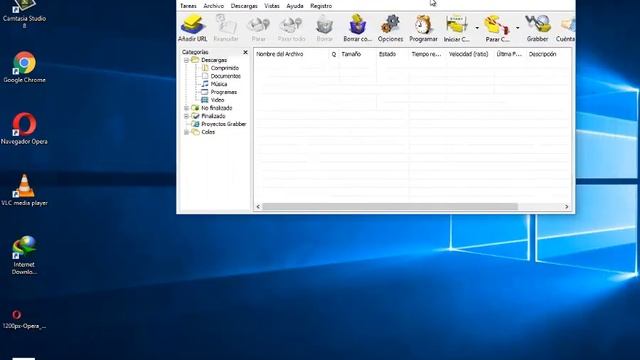Click the Borrar trash icon

point(324,28)
